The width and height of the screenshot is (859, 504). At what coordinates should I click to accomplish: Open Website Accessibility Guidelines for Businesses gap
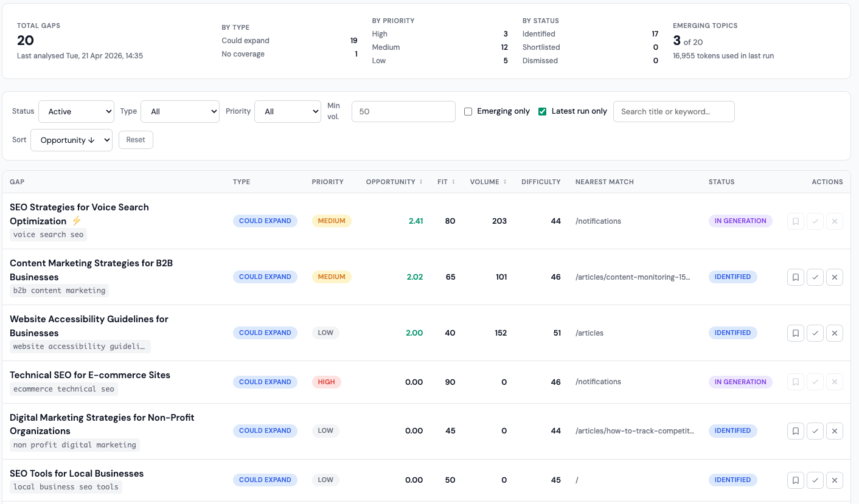89,326
